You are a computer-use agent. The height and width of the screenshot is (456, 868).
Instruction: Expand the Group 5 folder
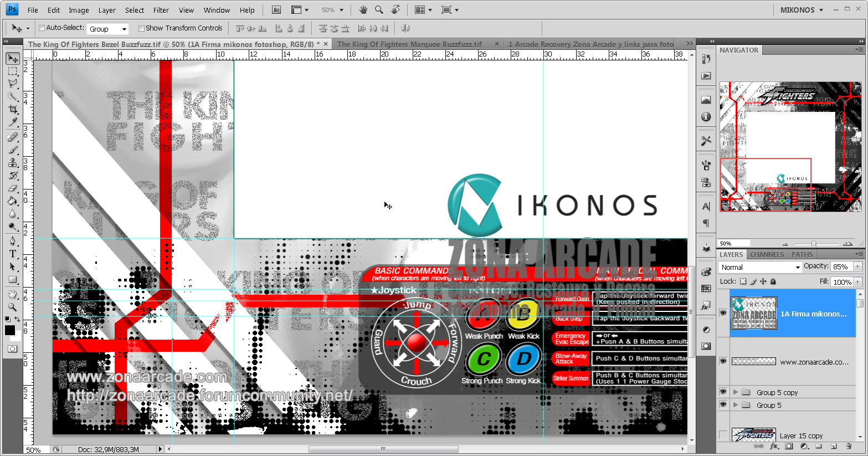coord(736,404)
